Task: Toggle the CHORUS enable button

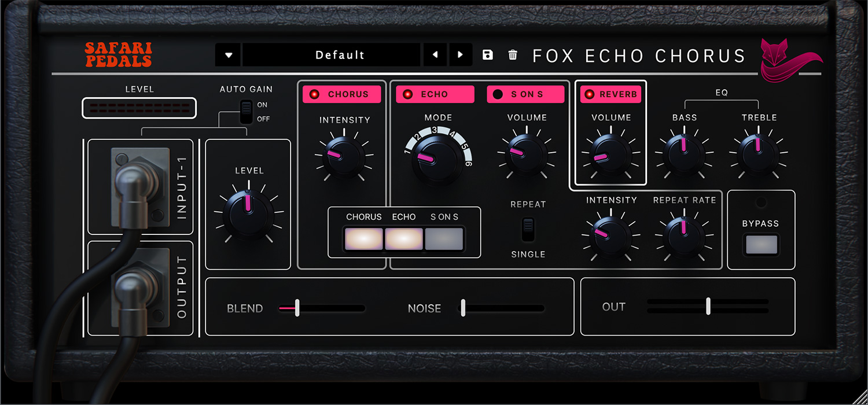Action: pos(341,94)
